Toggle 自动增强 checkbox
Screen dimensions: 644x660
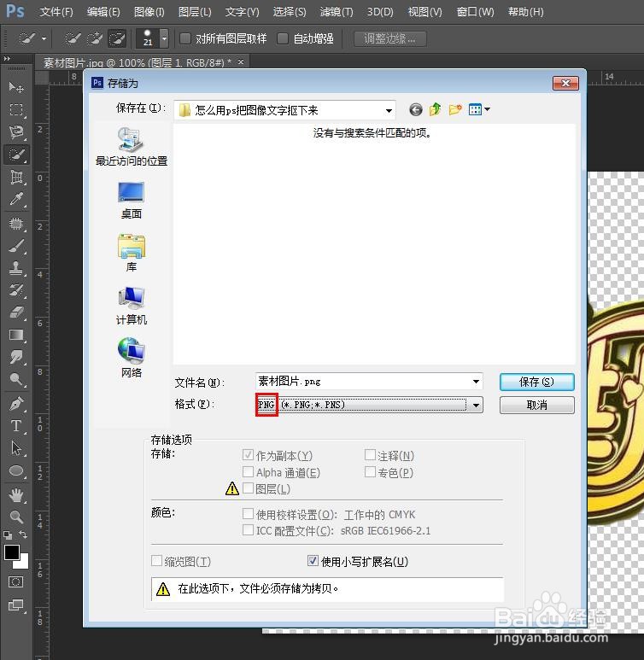coord(283,38)
